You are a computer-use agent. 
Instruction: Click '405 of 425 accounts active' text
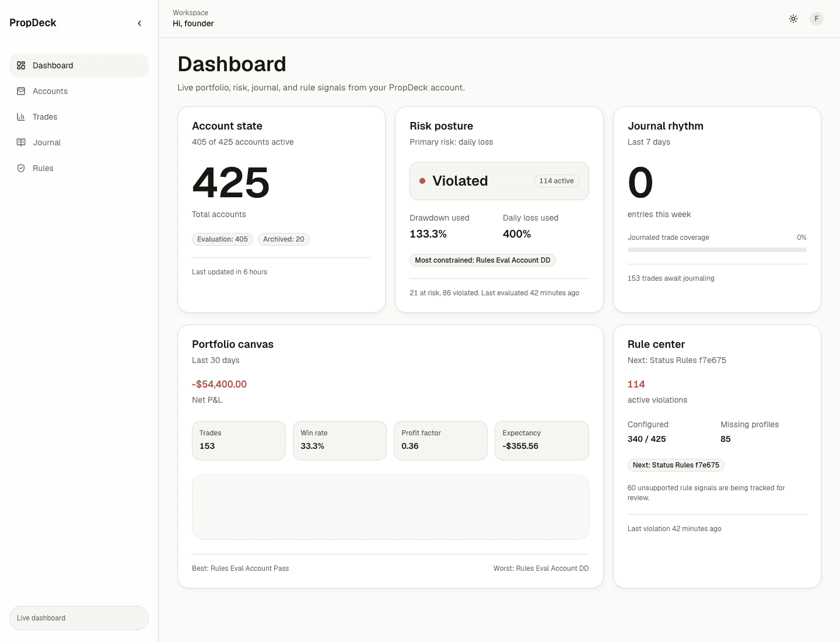point(243,142)
